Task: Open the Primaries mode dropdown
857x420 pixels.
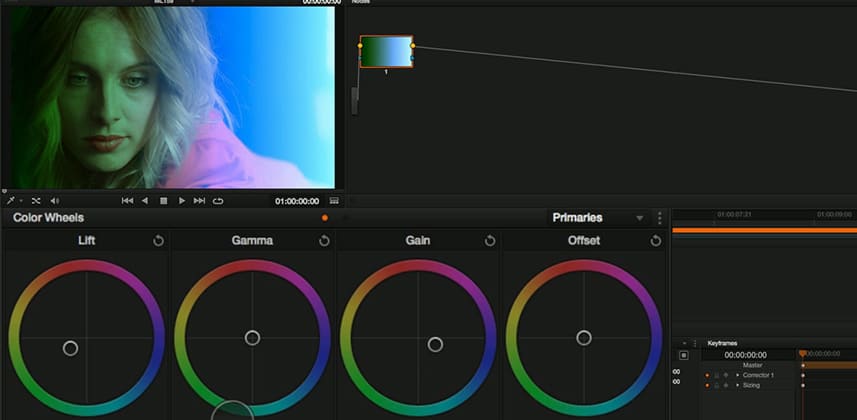Action: 597,218
